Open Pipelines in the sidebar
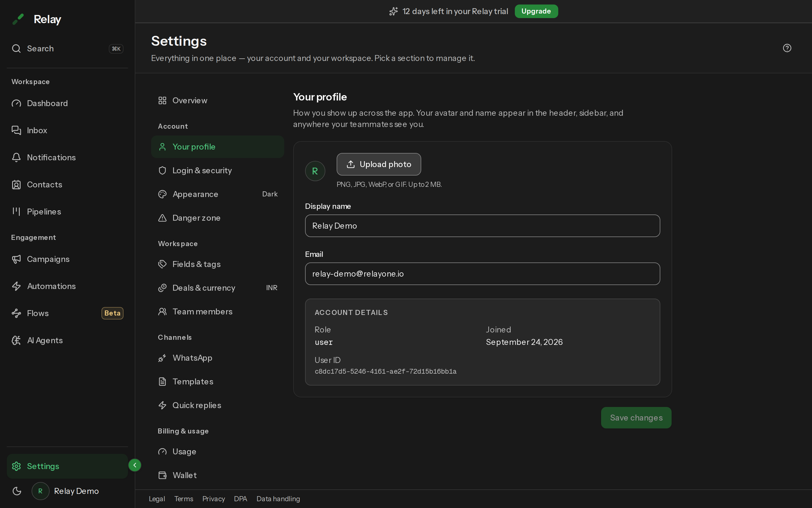This screenshot has width=812, height=508. click(x=67, y=212)
